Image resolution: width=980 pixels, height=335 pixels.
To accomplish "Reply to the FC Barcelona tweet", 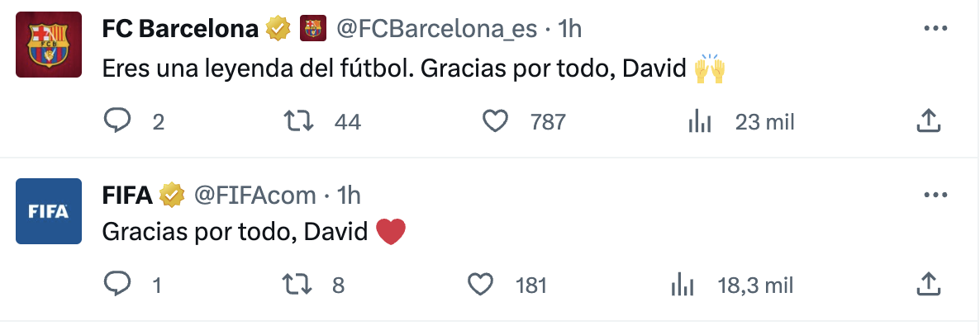I will 118,122.
